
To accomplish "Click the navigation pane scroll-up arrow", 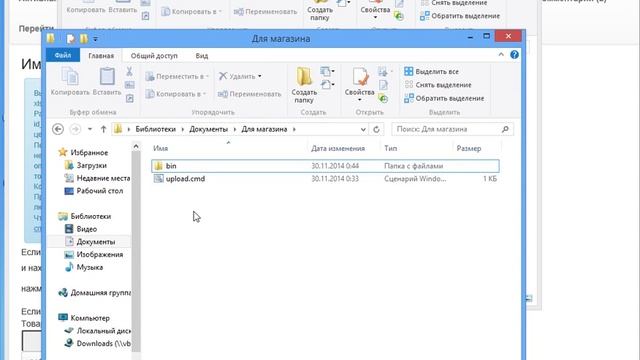I will [x=136, y=146].
